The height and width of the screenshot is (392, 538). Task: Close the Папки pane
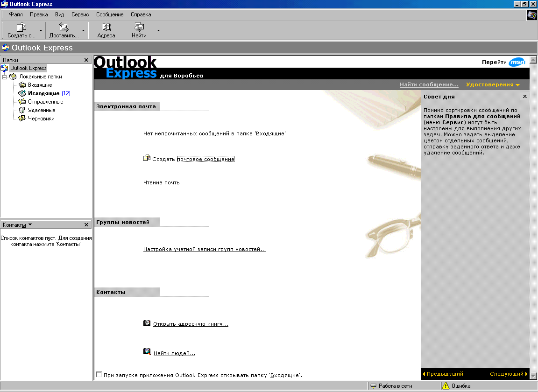pos(86,60)
